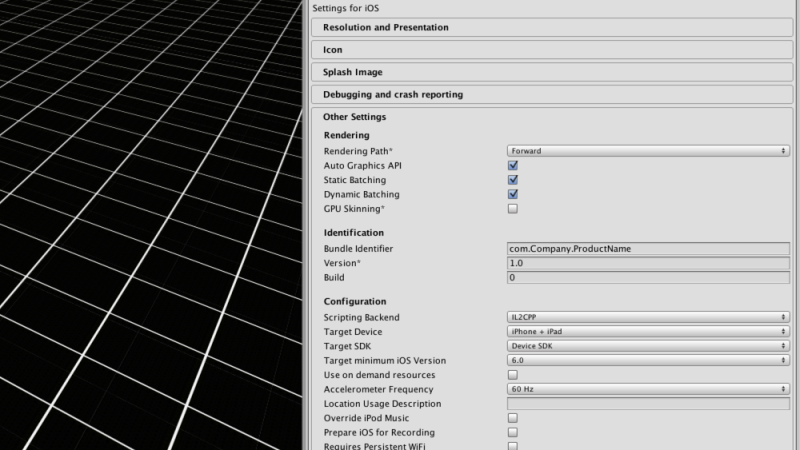
Task: Check Override iPod Music option
Action: coord(513,418)
